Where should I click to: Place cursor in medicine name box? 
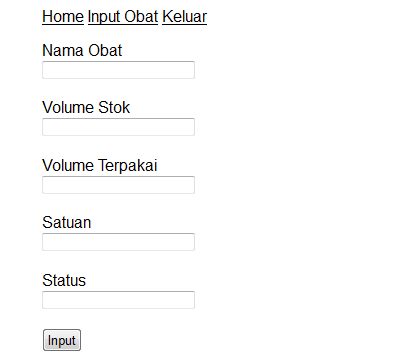[118, 70]
